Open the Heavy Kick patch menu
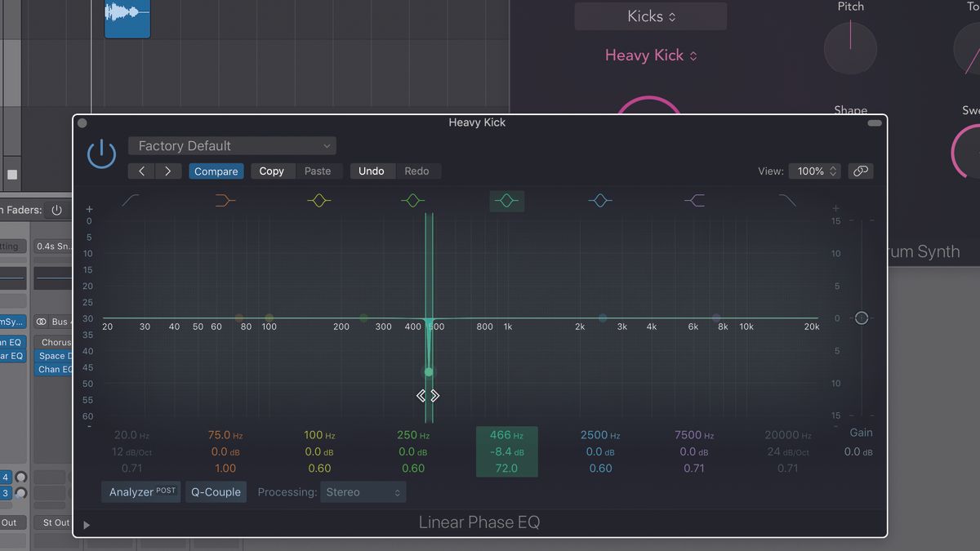Screen dimensions: 980x551 point(650,55)
